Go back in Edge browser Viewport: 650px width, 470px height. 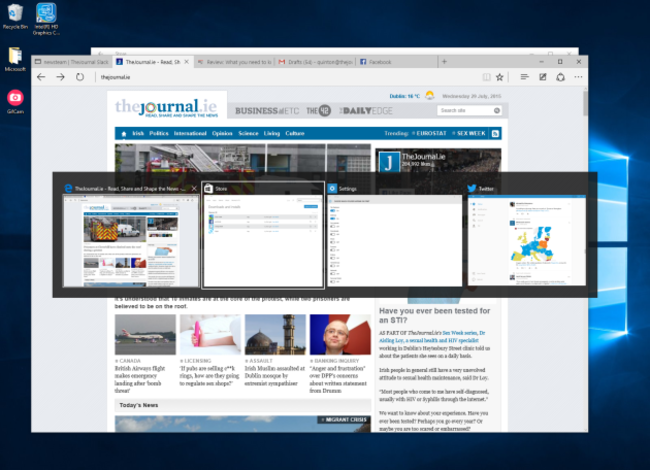[x=41, y=77]
